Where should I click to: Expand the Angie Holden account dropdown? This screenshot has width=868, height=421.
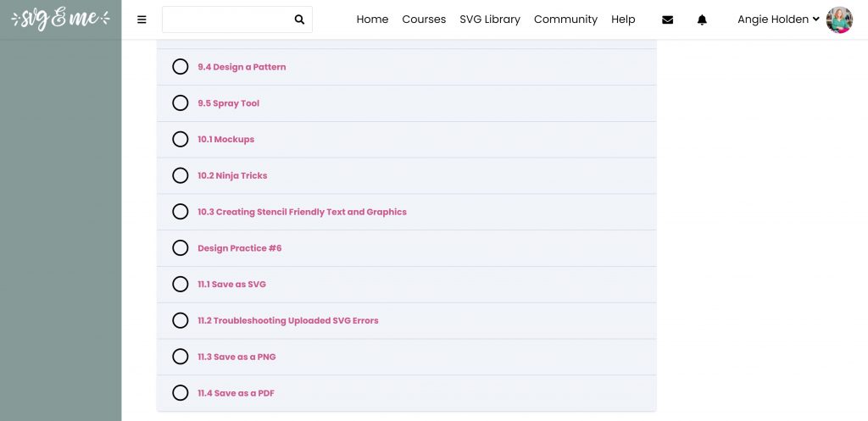point(778,19)
